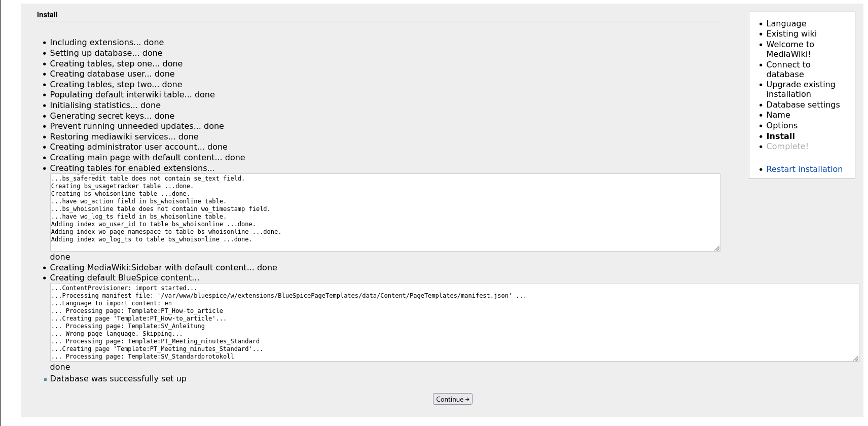Click 'Adding index wo_log_ts' log line
Image resolution: width=868 pixels, height=426 pixels.
151,239
